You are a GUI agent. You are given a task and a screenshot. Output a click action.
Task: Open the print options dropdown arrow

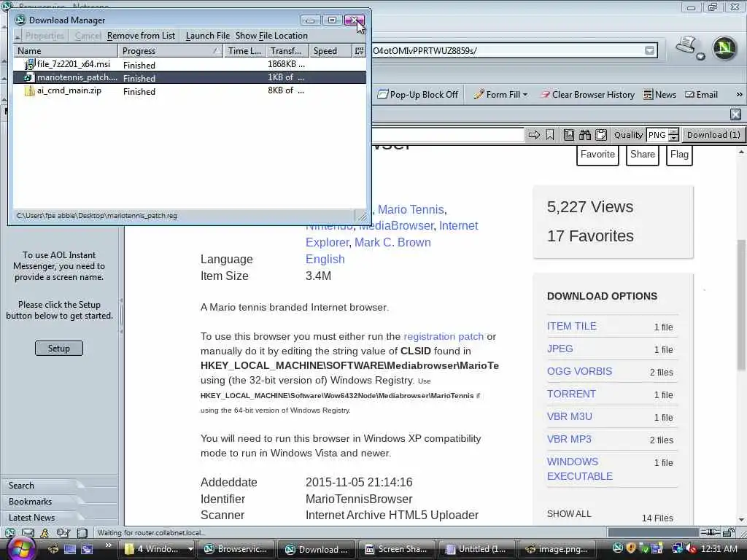[700, 57]
